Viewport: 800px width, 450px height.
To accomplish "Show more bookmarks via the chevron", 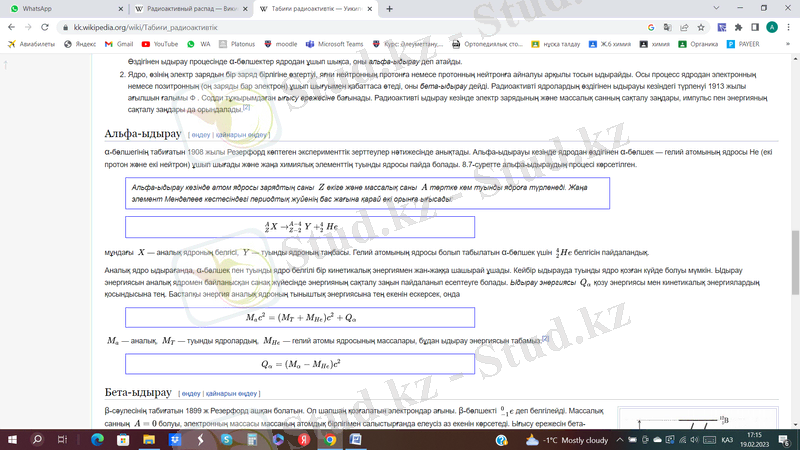I will (x=788, y=44).
